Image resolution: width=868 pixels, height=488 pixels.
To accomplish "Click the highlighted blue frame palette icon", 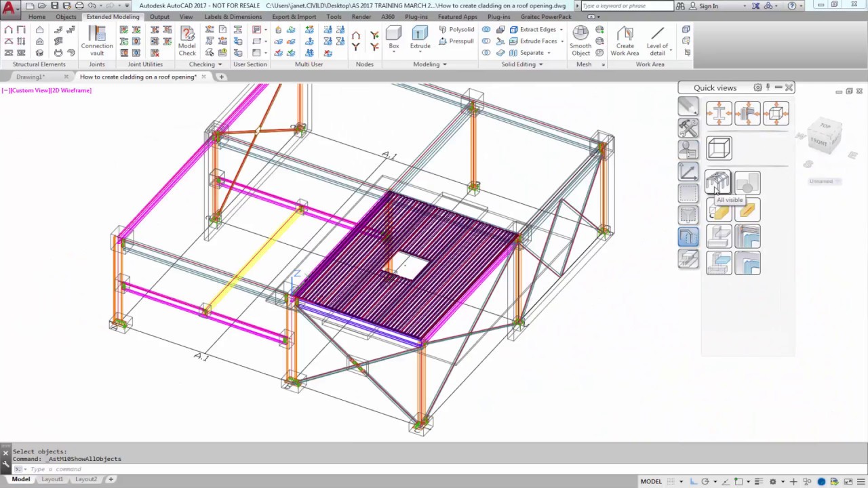I will pos(688,237).
